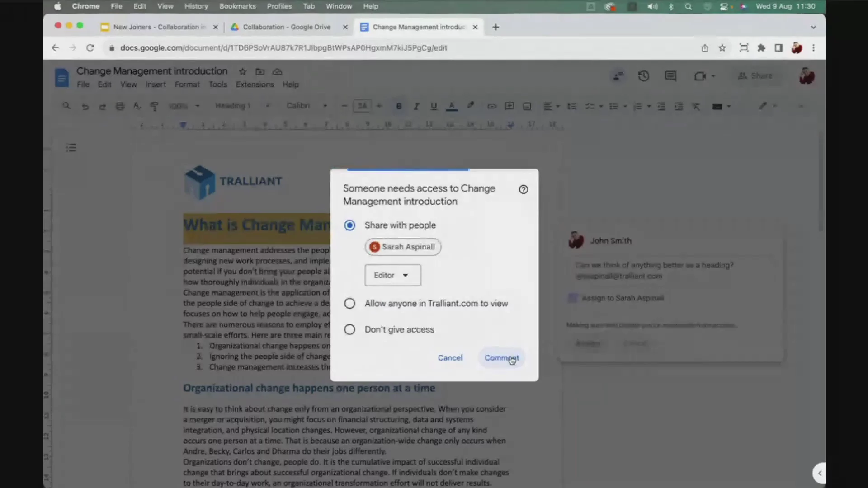The height and width of the screenshot is (488, 868).
Task: Click the move to folder icon
Action: click(260, 71)
